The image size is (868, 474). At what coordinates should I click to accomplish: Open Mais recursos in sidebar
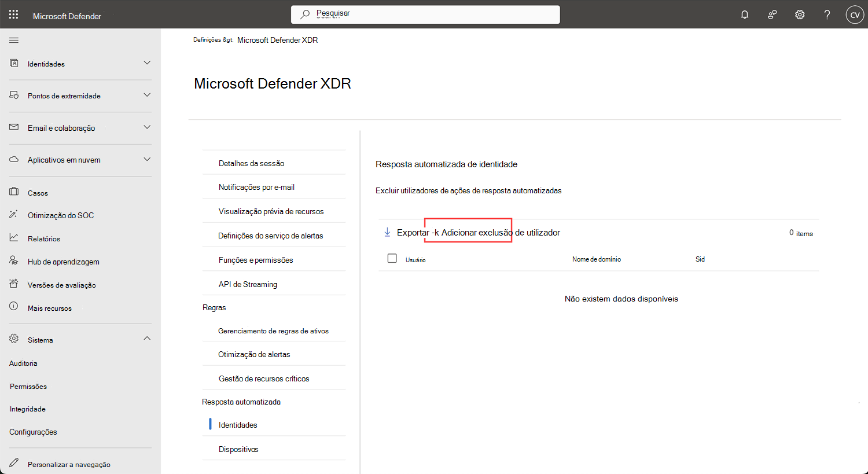50,308
